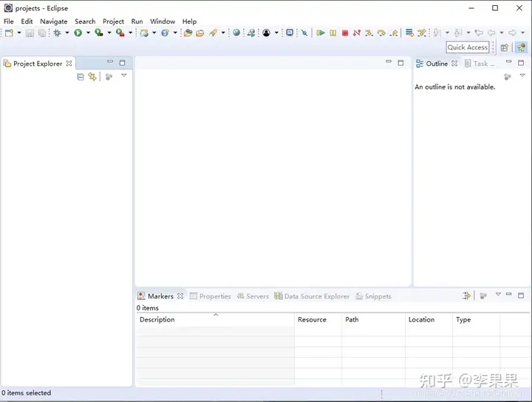Open the Project menu
The height and width of the screenshot is (402, 532).
[x=113, y=21]
